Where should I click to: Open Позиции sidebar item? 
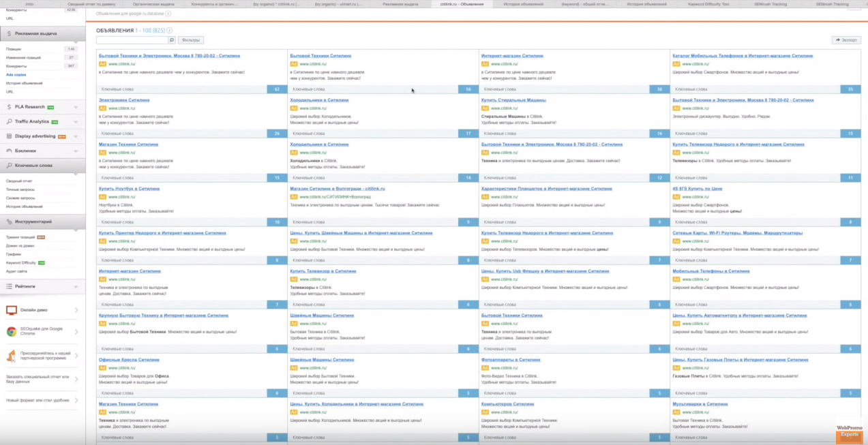coord(14,50)
